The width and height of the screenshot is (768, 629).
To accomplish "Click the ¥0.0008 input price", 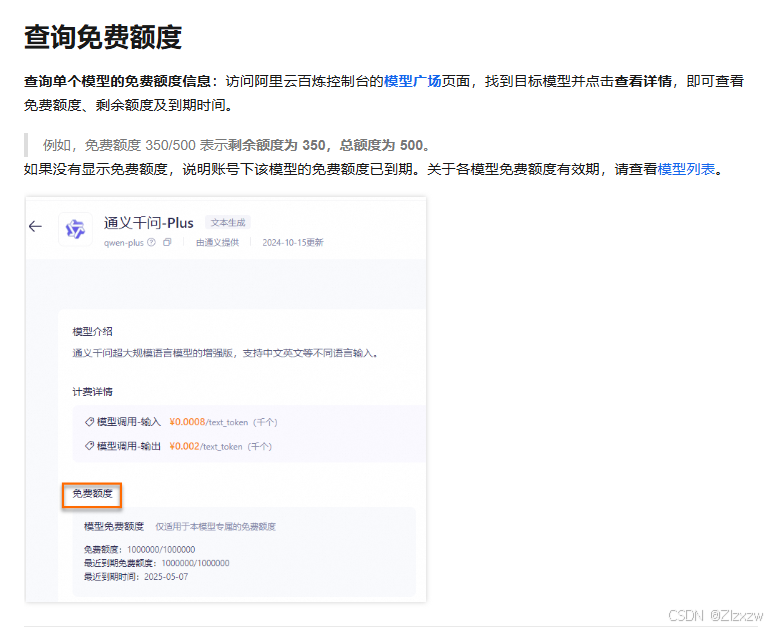I will 187,422.
